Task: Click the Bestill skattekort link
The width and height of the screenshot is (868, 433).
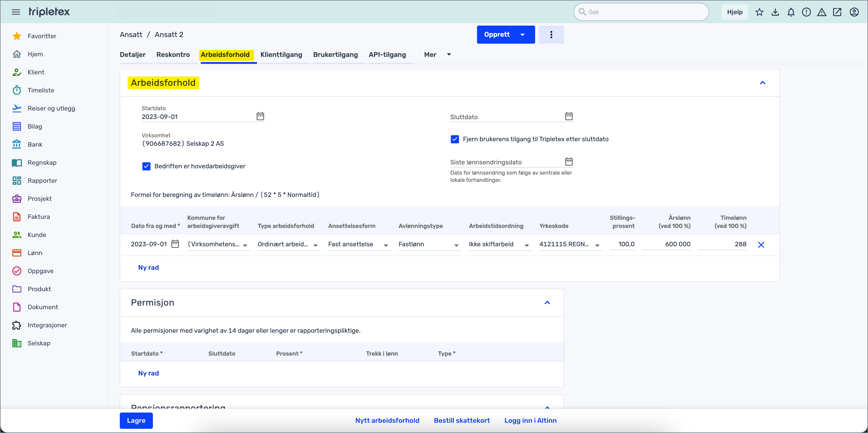Action: click(462, 421)
